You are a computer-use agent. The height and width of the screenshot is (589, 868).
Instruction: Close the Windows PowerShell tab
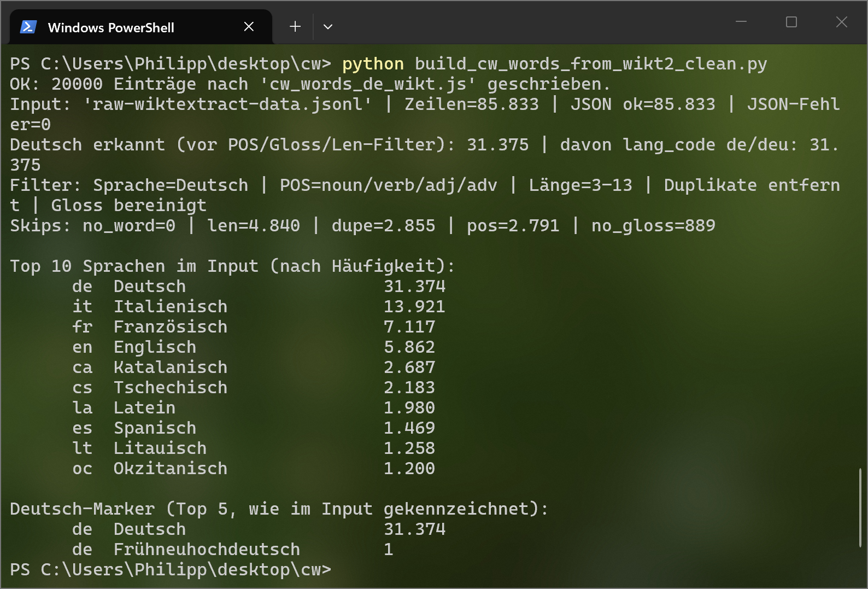click(x=249, y=27)
